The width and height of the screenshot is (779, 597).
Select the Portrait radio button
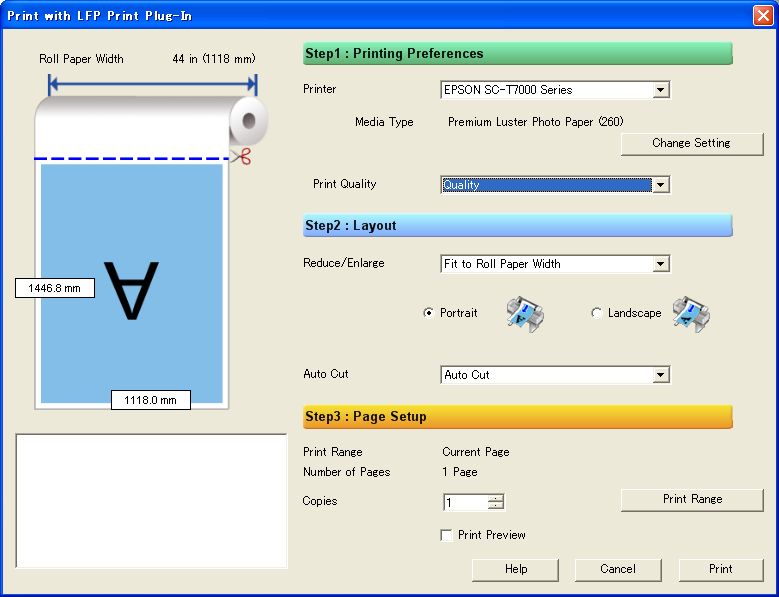pos(428,313)
